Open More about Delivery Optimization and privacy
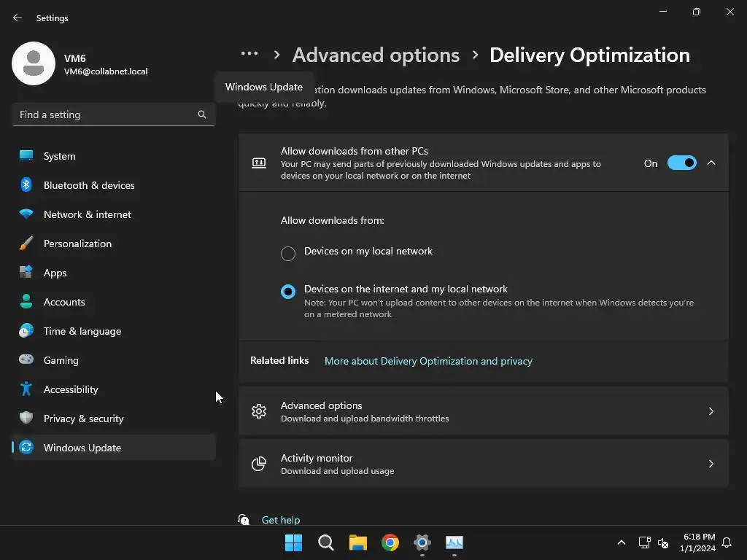This screenshot has height=560, width=747. pyautogui.click(x=428, y=361)
